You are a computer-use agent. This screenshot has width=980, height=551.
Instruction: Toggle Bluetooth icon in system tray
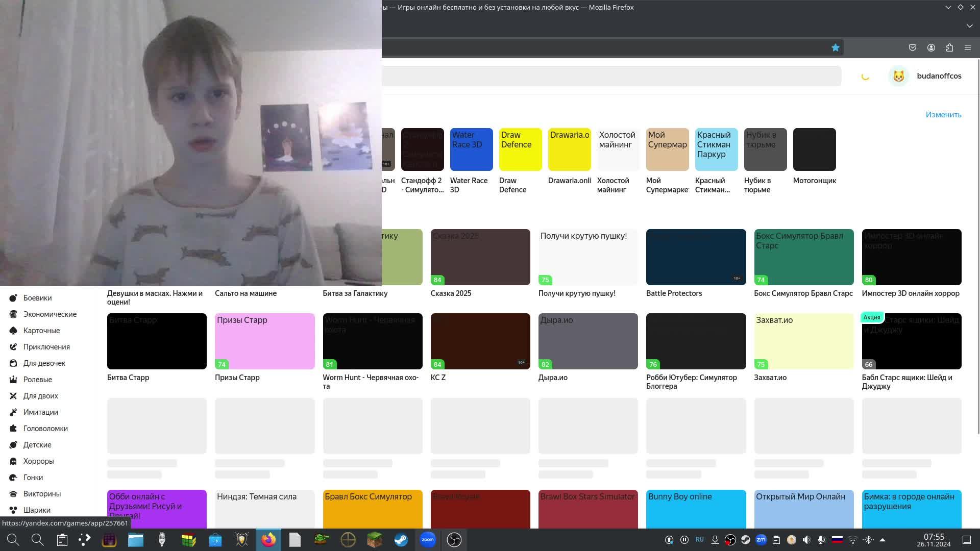click(867, 540)
